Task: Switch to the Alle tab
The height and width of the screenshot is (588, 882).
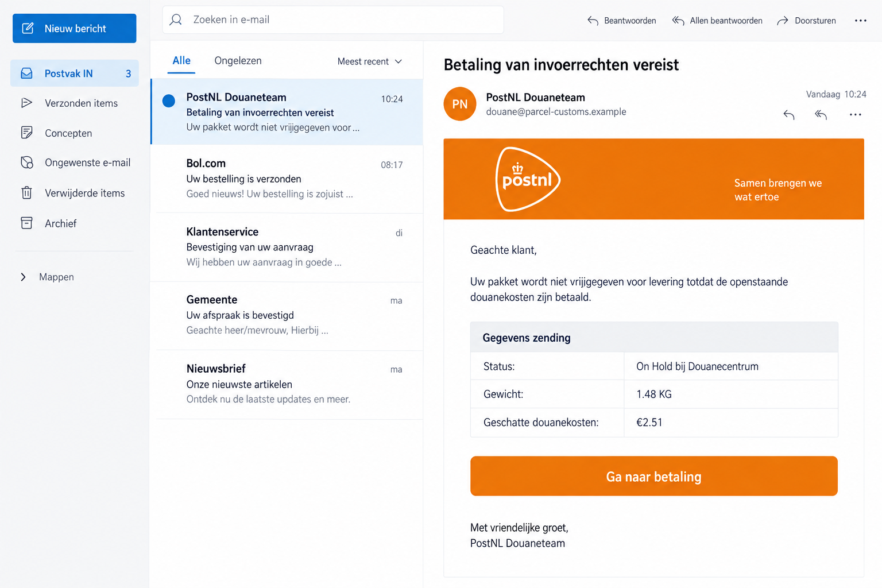Action: tap(181, 61)
